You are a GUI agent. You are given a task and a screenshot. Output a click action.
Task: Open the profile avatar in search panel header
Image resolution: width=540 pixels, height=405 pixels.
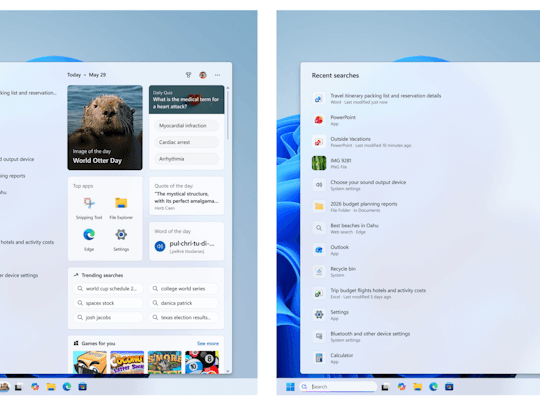(203, 75)
